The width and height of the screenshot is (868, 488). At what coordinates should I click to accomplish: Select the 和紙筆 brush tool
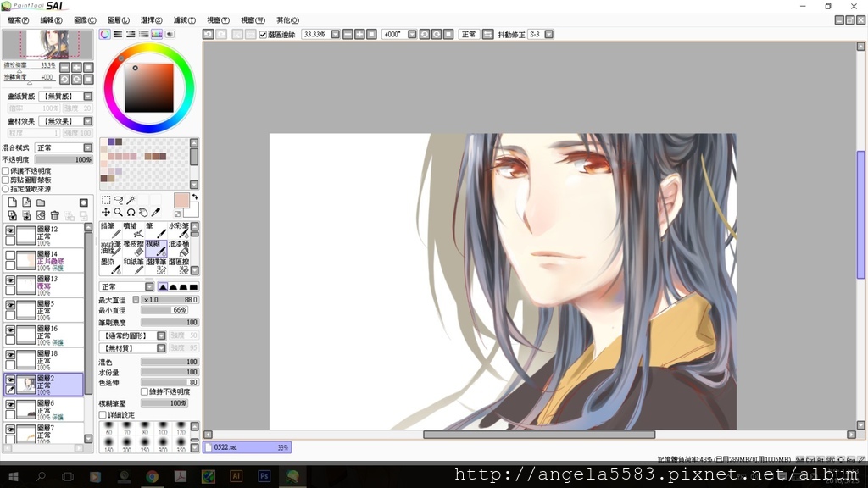[133, 265]
